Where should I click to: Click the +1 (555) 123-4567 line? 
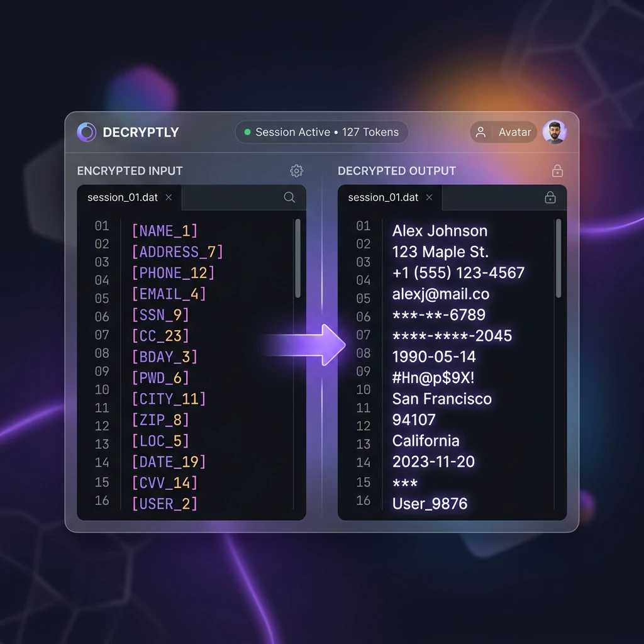click(x=458, y=273)
